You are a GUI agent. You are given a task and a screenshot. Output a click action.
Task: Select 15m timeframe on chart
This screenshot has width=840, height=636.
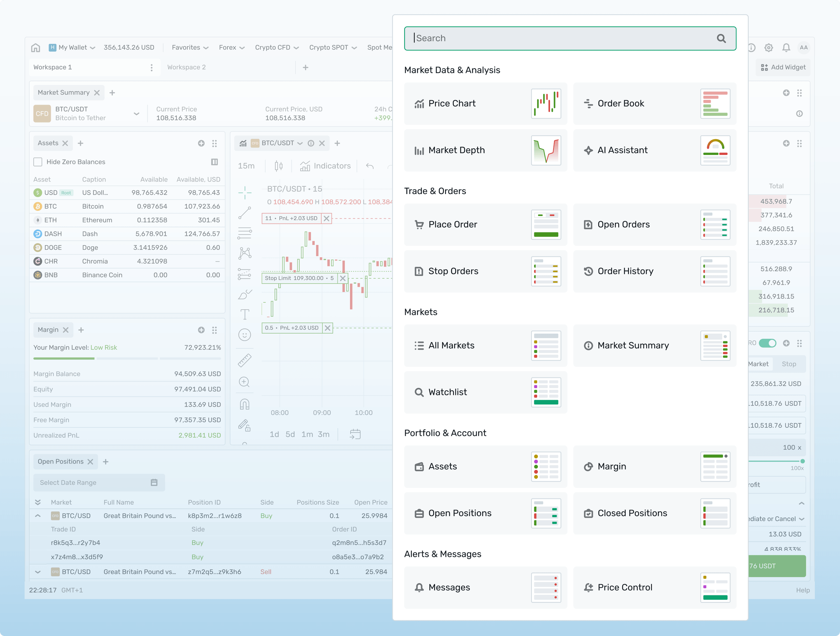point(246,166)
